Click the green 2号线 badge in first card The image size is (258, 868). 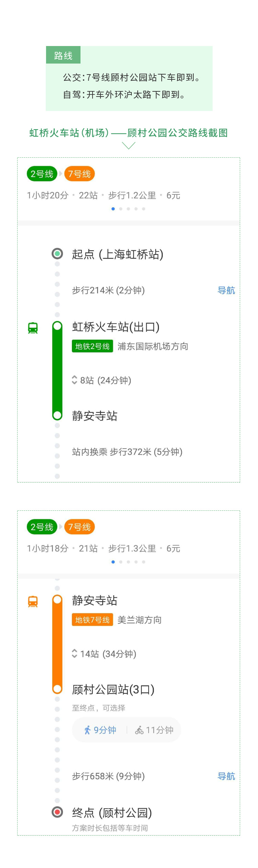tap(42, 174)
